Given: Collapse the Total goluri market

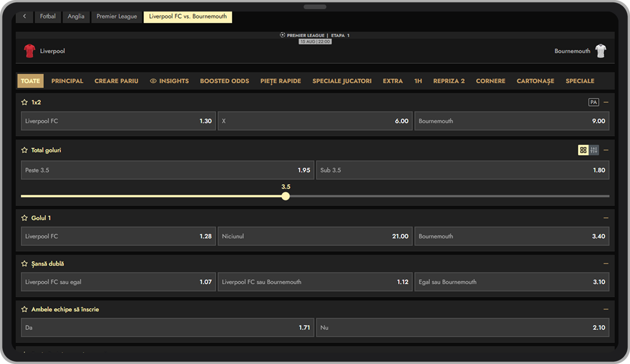Looking at the screenshot, I should point(606,150).
